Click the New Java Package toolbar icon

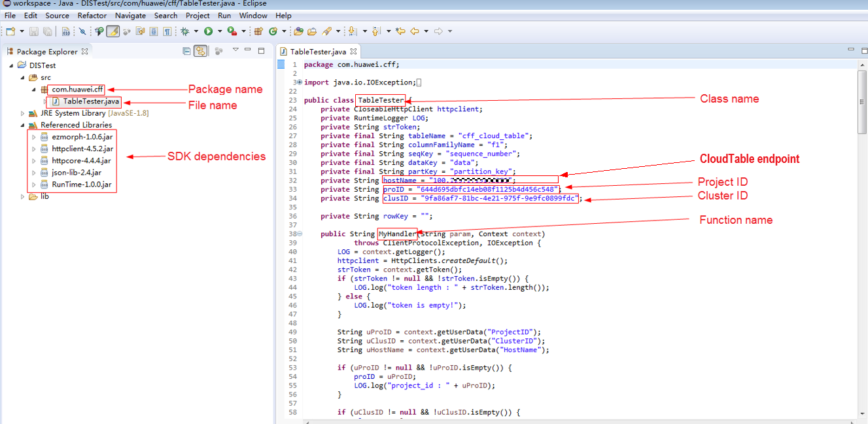pos(258,31)
